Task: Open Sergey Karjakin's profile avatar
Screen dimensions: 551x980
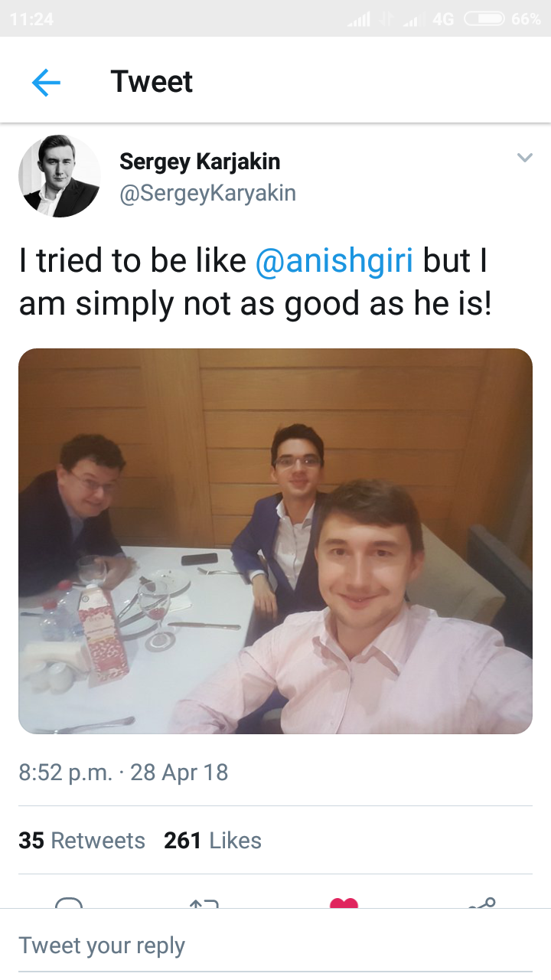Action: point(59,176)
